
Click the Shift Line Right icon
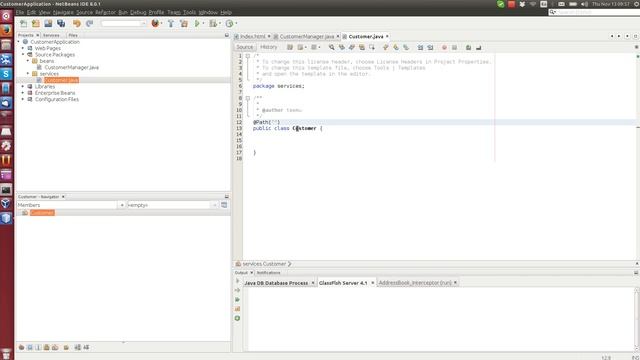(430, 47)
